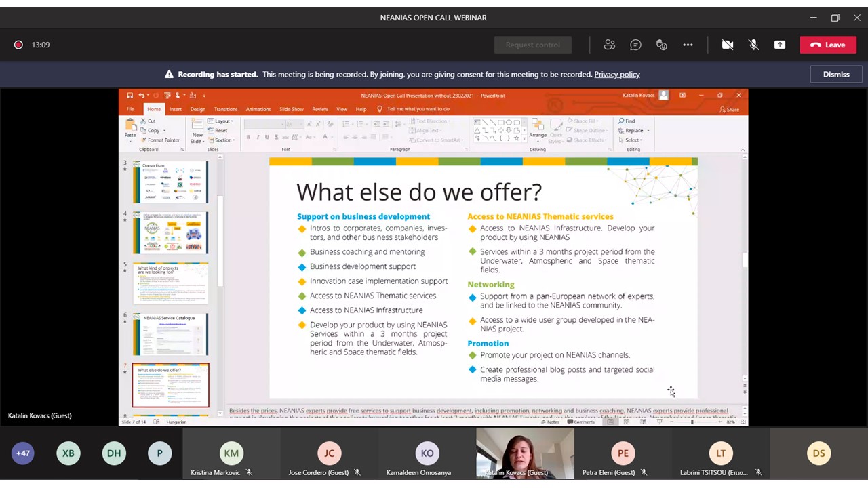Viewport: 868px width, 488px height.
Task: Select the slide 3 Consortium thumbnail
Action: [x=170, y=182]
